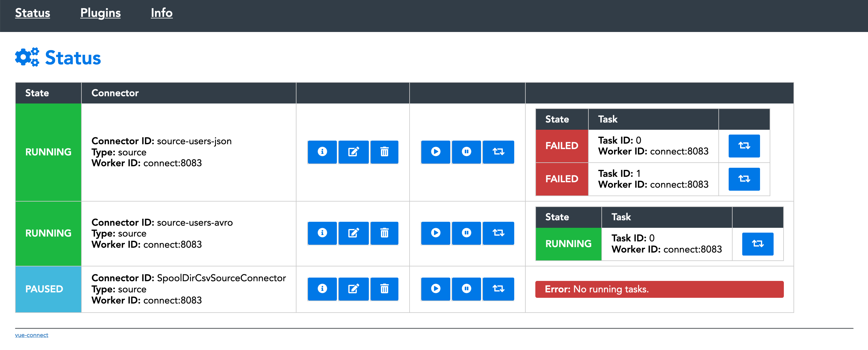Open the Plugins page

[100, 13]
